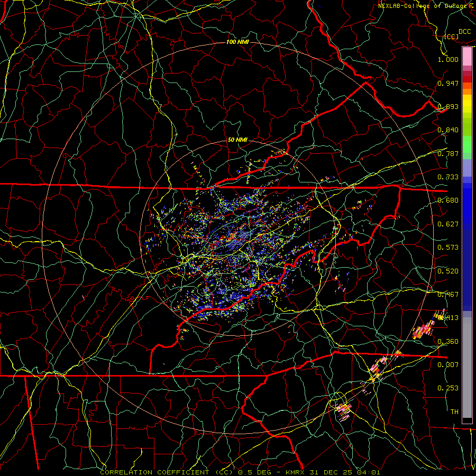The width and height of the screenshot is (476, 476).
Task: Click the 0.467 value on color scale
Action: [448, 295]
